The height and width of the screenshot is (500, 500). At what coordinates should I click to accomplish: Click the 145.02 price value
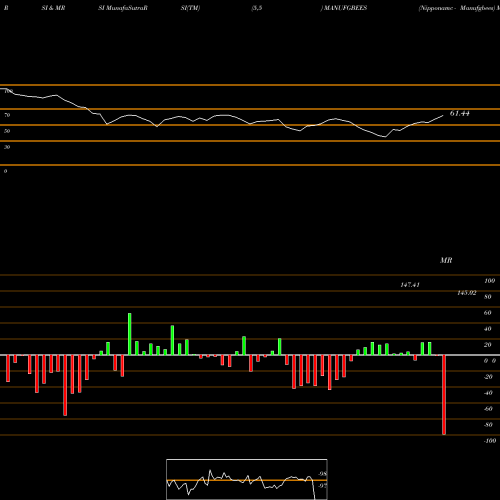467,293
